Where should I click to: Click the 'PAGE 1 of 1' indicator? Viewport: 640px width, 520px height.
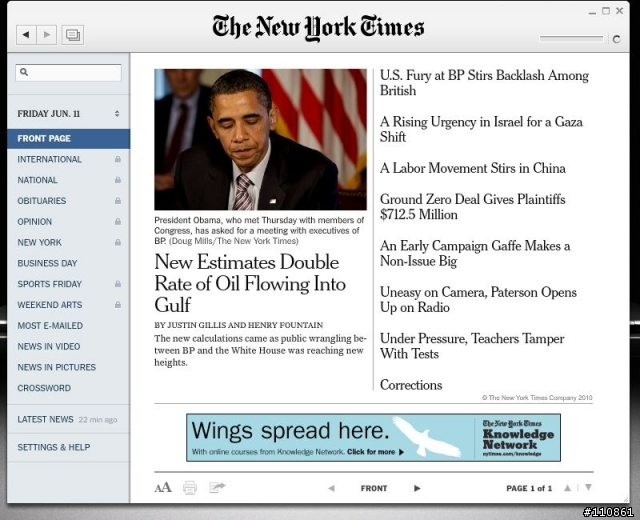click(529, 488)
